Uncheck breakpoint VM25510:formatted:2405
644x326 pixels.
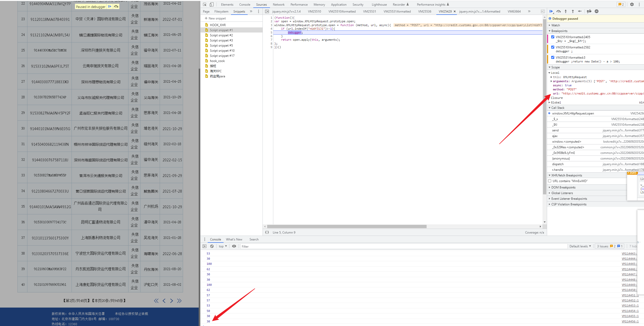[553, 37]
